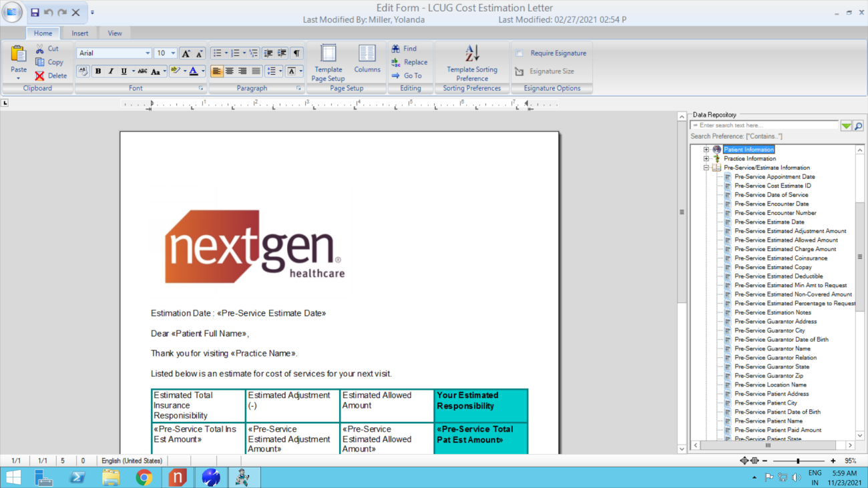Open green search preference dropdown arrow
868x488 pixels.
tap(846, 126)
